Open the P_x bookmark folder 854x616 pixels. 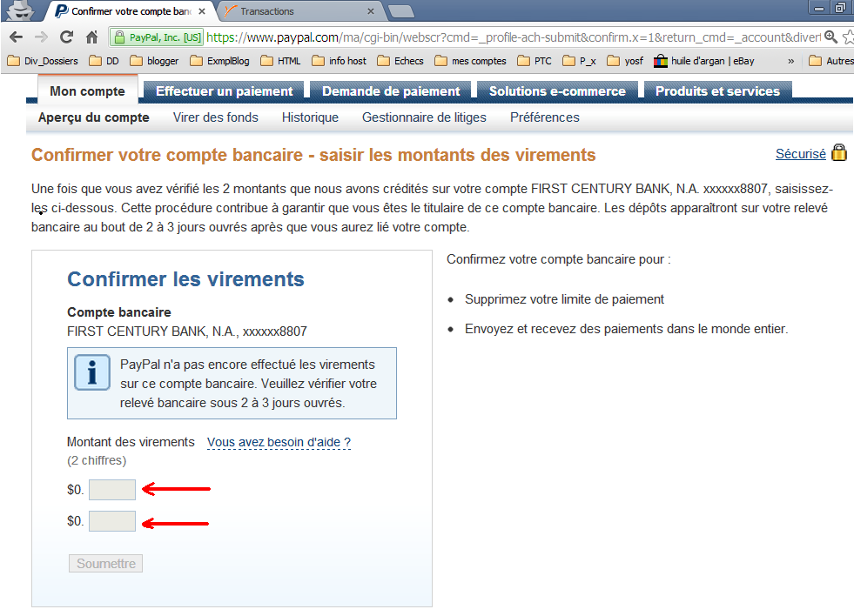[580, 61]
